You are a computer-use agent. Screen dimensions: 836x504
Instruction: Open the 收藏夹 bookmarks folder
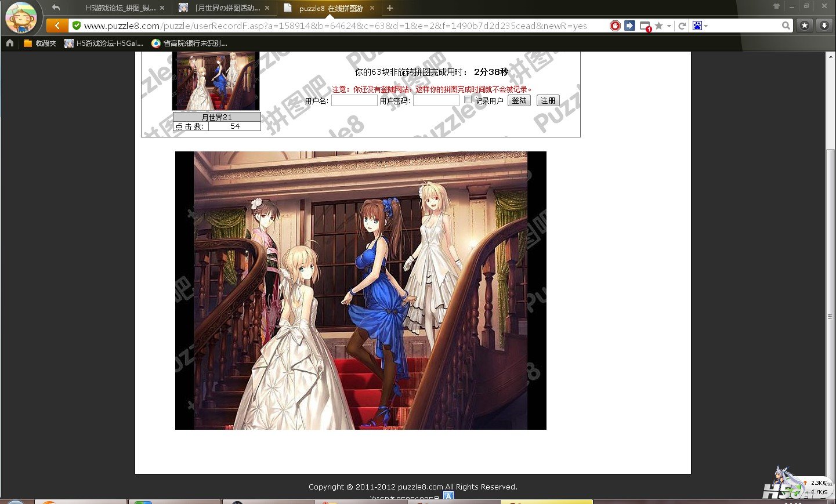pos(40,43)
